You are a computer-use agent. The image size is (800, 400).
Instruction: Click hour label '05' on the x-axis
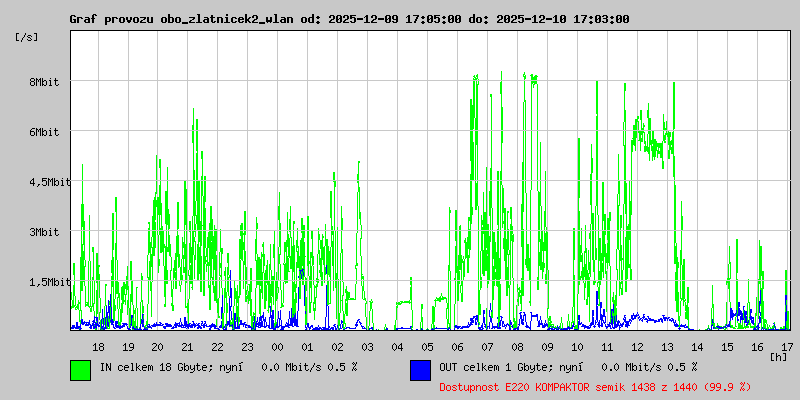[x=427, y=347]
